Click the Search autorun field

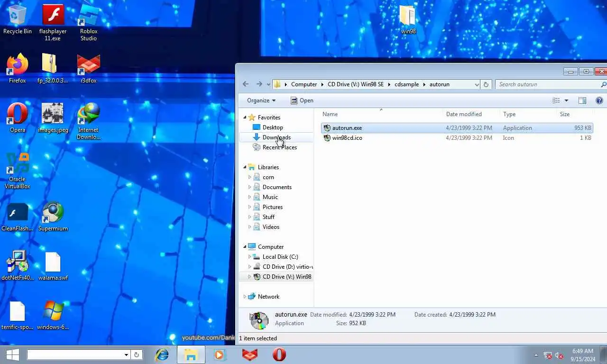[550, 84]
